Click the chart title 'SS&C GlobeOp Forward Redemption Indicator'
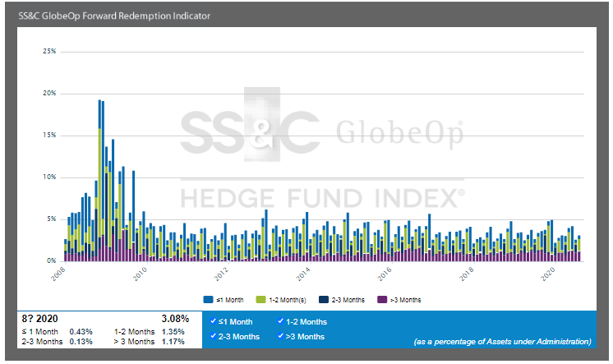This screenshot has height=364, width=613. click(x=114, y=16)
